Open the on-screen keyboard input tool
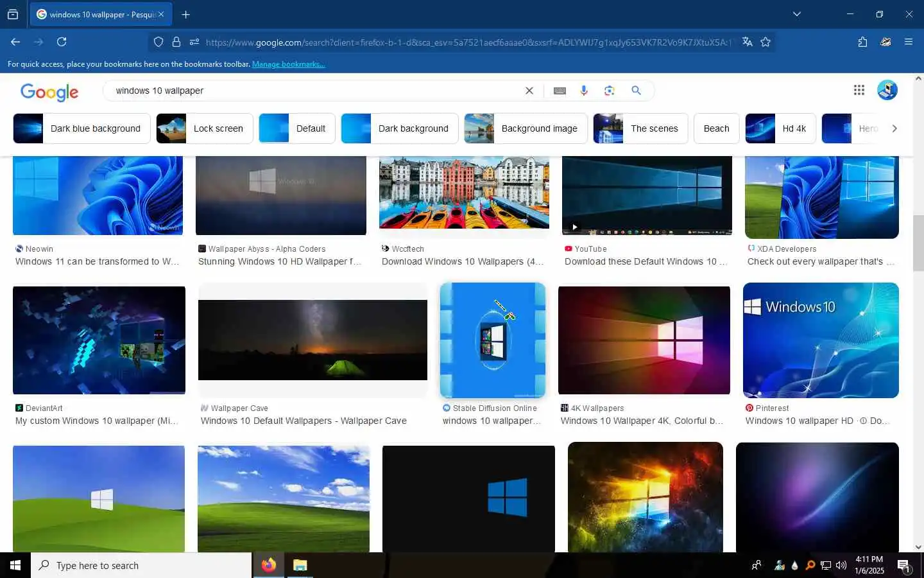This screenshot has height=578, width=924. (560, 91)
